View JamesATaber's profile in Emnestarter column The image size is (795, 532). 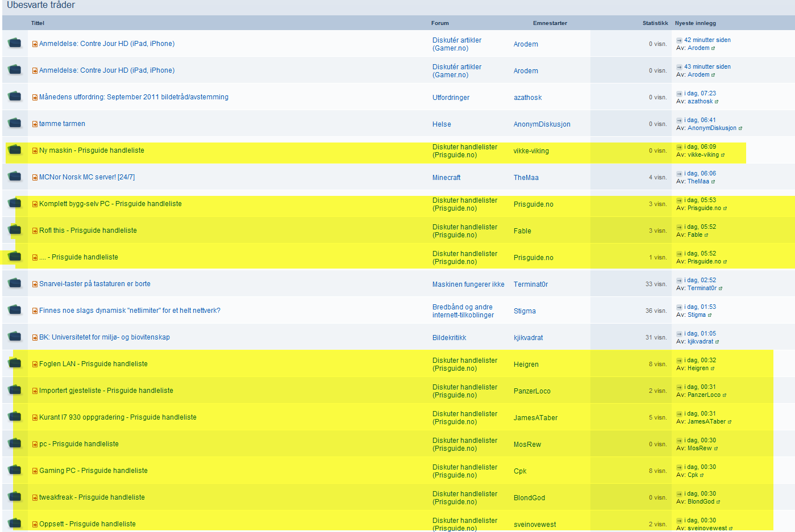coord(535,418)
